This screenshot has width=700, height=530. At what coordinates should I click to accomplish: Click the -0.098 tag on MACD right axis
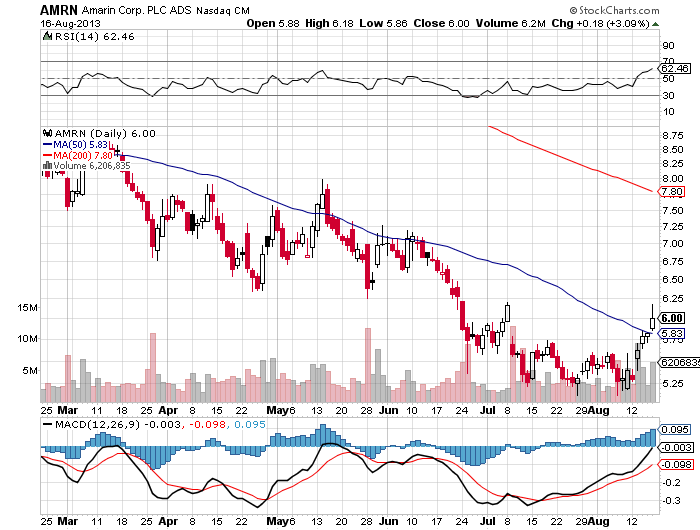click(x=677, y=465)
